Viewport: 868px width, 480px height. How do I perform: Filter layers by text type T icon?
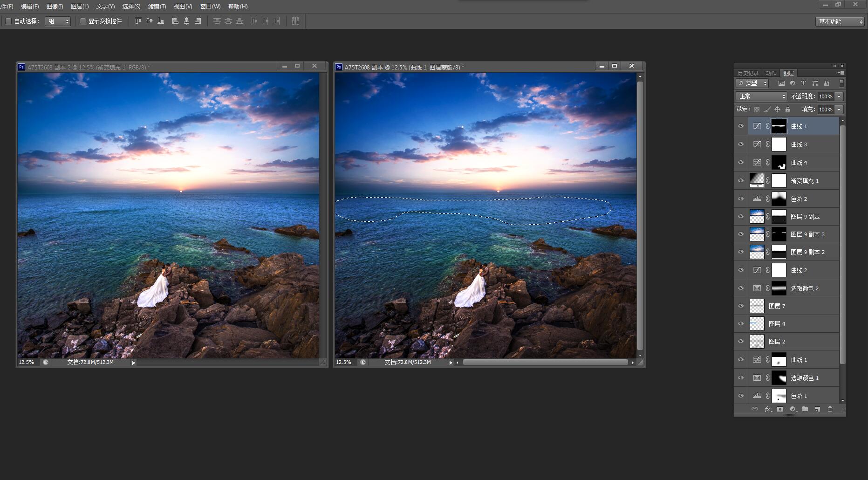pyautogui.click(x=803, y=83)
